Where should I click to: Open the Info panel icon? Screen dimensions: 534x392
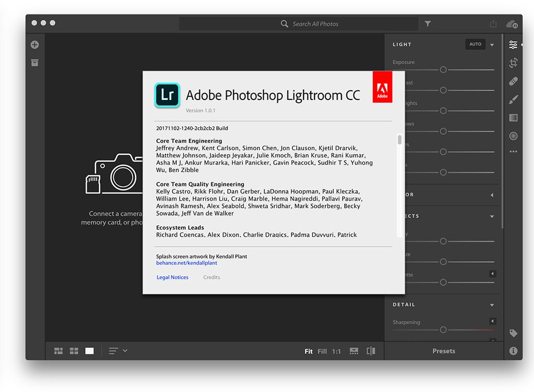point(513,351)
